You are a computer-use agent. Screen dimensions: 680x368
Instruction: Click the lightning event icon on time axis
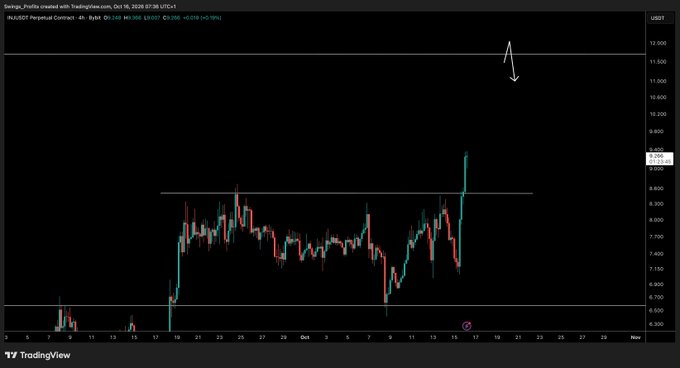point(467,326)
